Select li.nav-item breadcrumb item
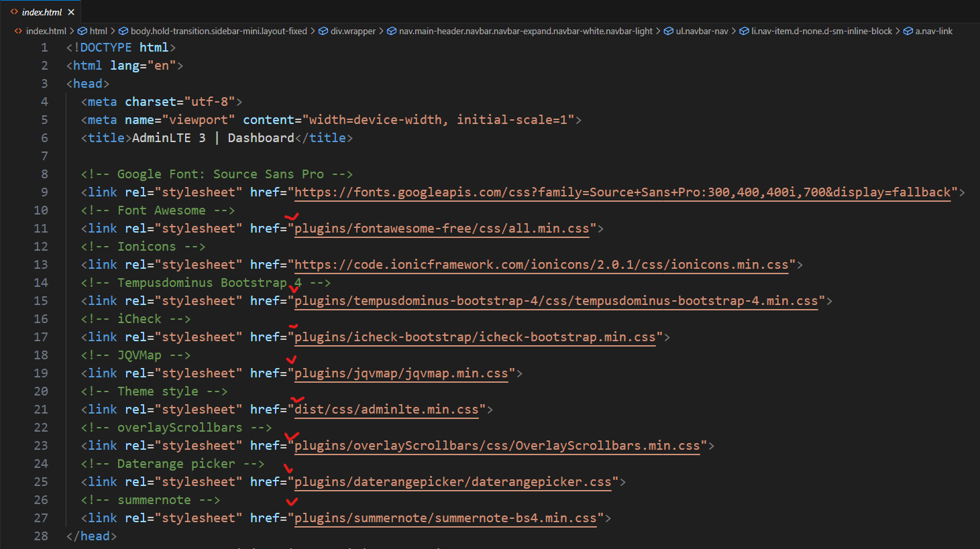The width and height of the screenshot is (980, 549). (822, 31)
